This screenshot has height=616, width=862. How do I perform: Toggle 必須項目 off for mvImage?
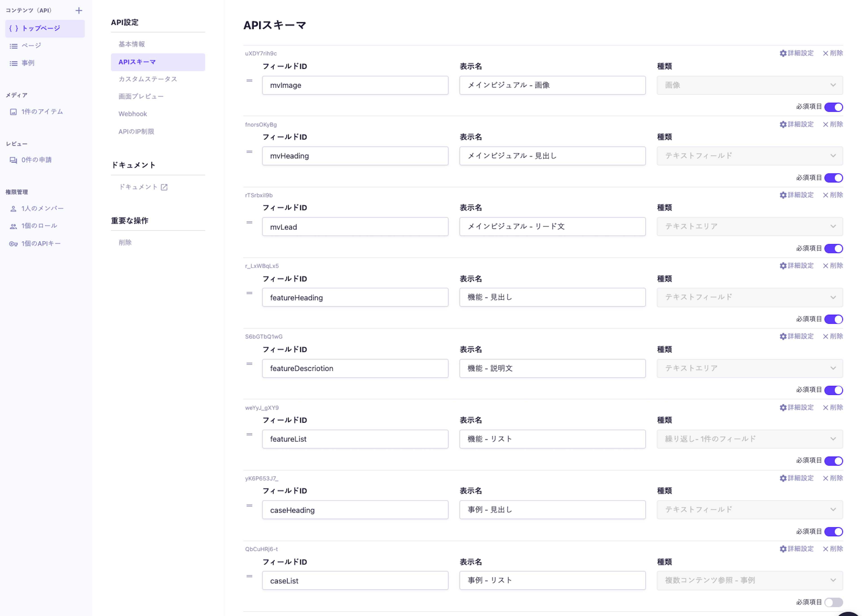tap(833, 107)
